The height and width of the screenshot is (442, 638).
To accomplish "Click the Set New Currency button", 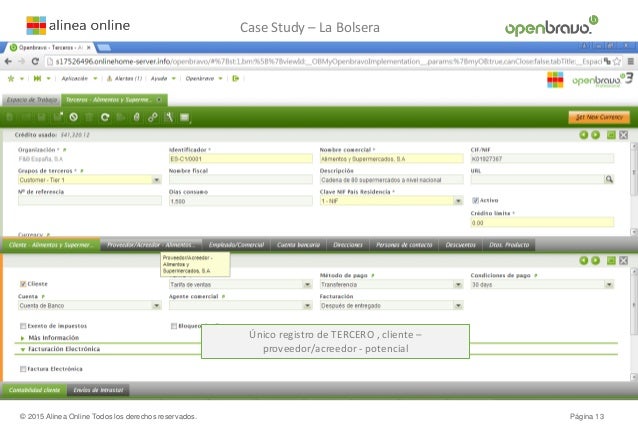I will [x=599, y=117].
